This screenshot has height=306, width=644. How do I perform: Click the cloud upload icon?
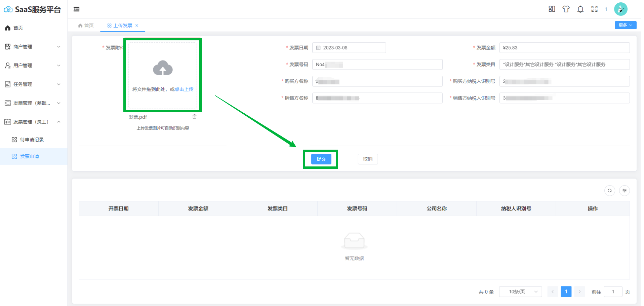(x=163, y=68)
